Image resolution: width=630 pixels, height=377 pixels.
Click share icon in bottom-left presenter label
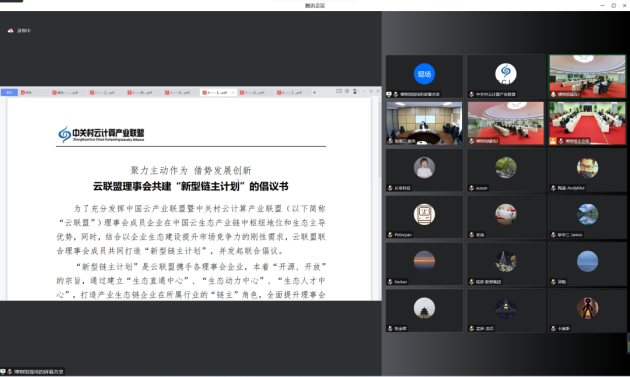3,372
